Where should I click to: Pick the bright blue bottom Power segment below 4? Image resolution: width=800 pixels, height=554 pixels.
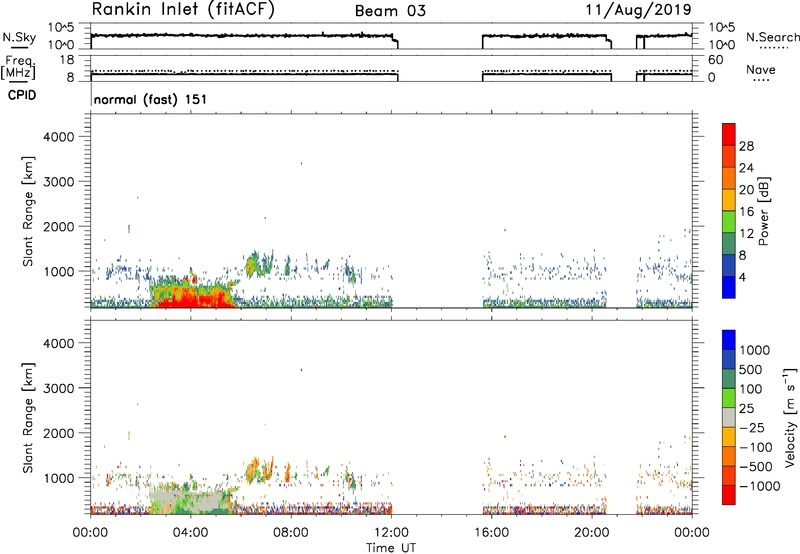point(729,287)
